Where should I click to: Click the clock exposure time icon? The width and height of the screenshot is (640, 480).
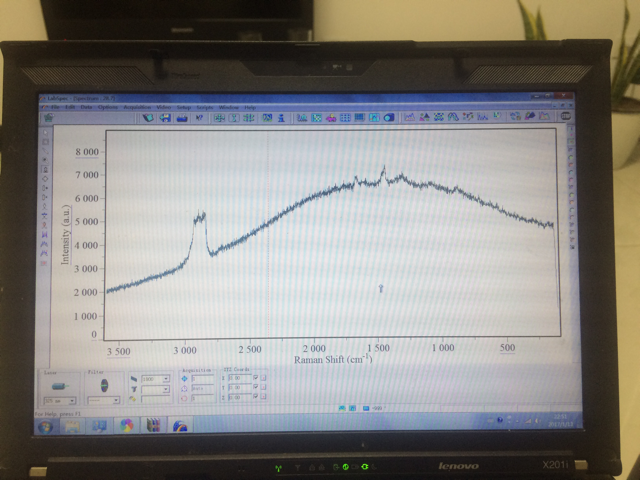(184, 388)
